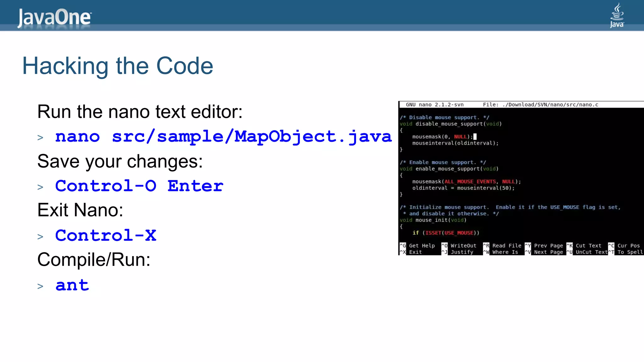The width and height of the screenshot is (644, 362).
Task: Click 'mousemask(ALL_MOUSE_EVENTS, NULL);' line
Action: click(x=467, y=182)
